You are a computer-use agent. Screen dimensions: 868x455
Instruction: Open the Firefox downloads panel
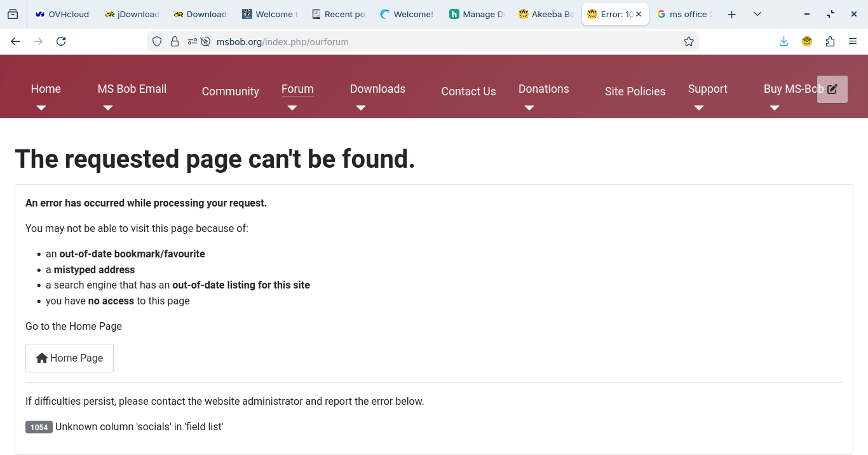(783, 41)
